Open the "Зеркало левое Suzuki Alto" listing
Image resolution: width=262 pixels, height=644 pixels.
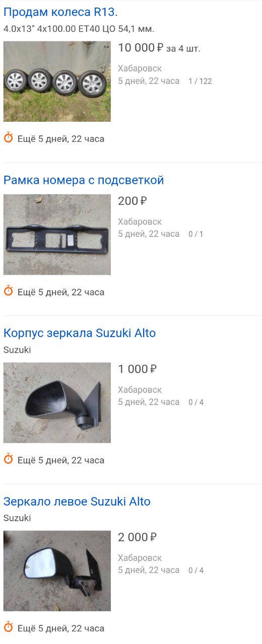(x=77, y=502)
